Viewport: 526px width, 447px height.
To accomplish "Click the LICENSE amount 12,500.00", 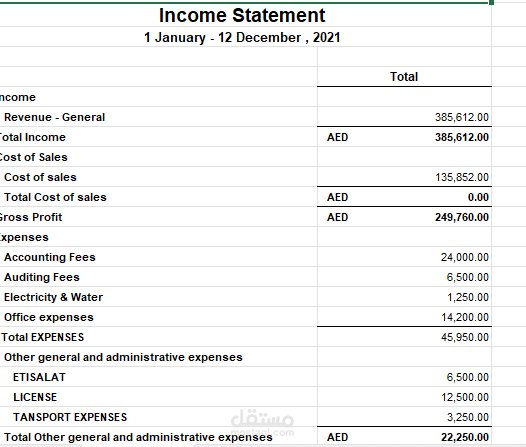I will click(x=465, y=397).
